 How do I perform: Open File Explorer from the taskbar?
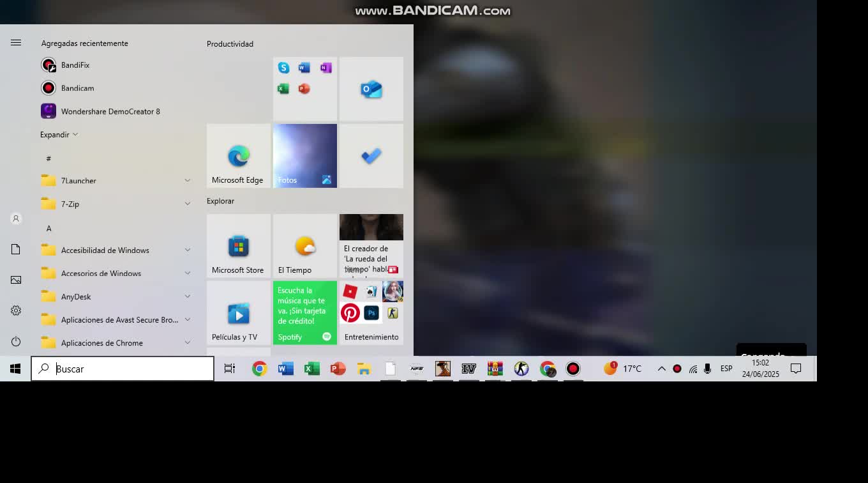364,369
